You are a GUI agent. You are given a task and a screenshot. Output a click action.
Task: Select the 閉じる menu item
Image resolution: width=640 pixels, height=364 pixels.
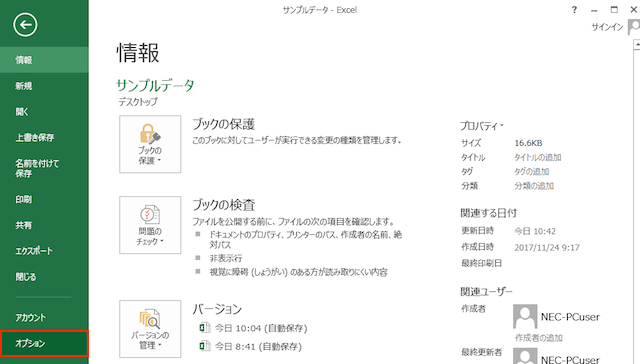click(44, 277)
